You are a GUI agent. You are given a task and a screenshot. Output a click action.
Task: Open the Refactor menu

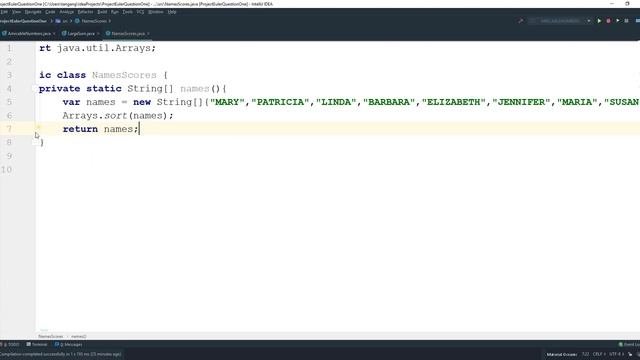[85, 12]
